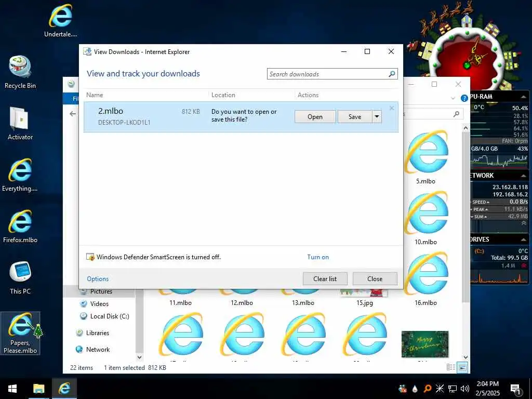Select Pictures in Explorer navigation pane
532x399 pixels.
click(101, 291)
